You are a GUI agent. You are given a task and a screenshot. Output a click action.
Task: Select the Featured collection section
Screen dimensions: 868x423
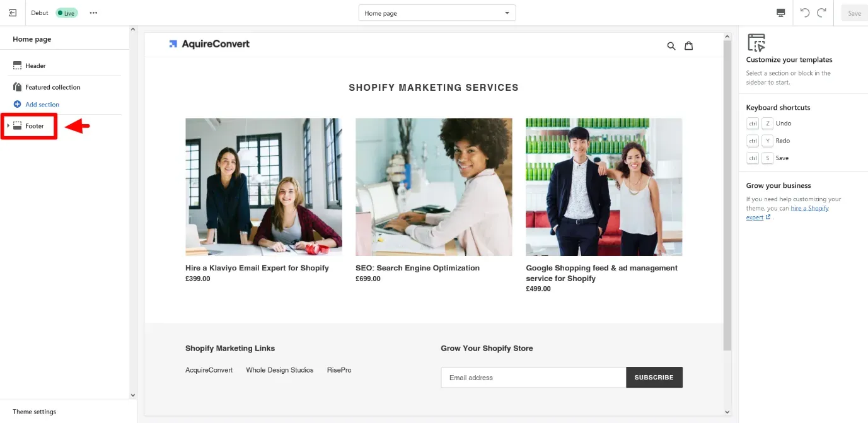(52, 87)
